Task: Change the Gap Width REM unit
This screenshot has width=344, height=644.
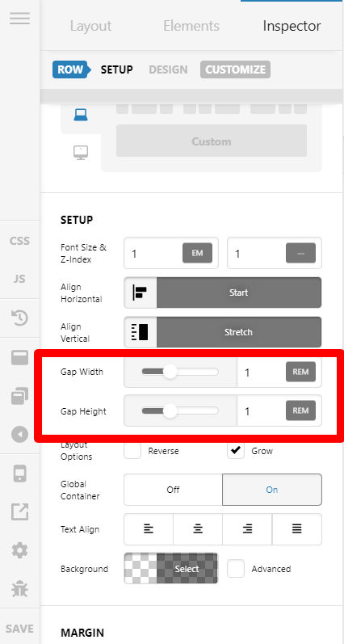Action: pos(300,372)
